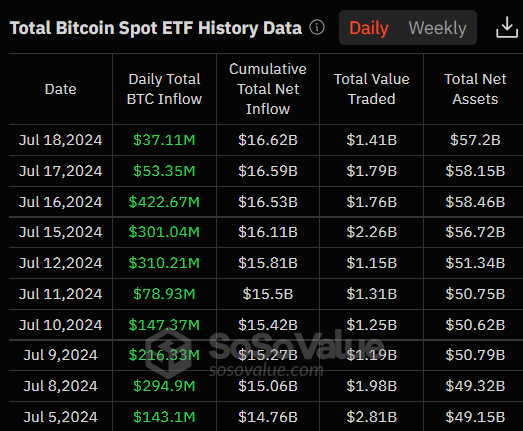Click the Daily Total BTC Inflow header
The width and height of the screenshot is (523, 431).
[x=164, y=89]
